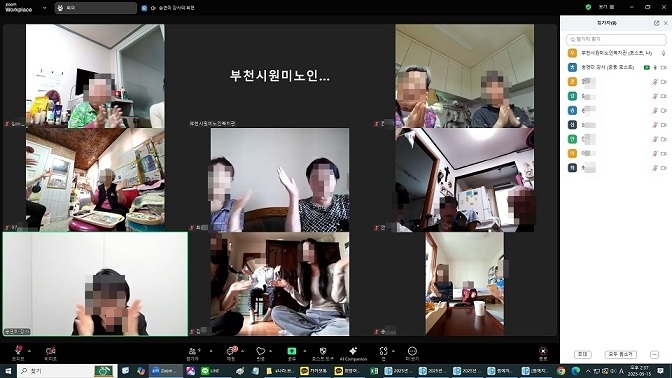Toggle the microphone mute in toolbar
This screenshot has height=378, width=672.
click(x=18, y=353)
